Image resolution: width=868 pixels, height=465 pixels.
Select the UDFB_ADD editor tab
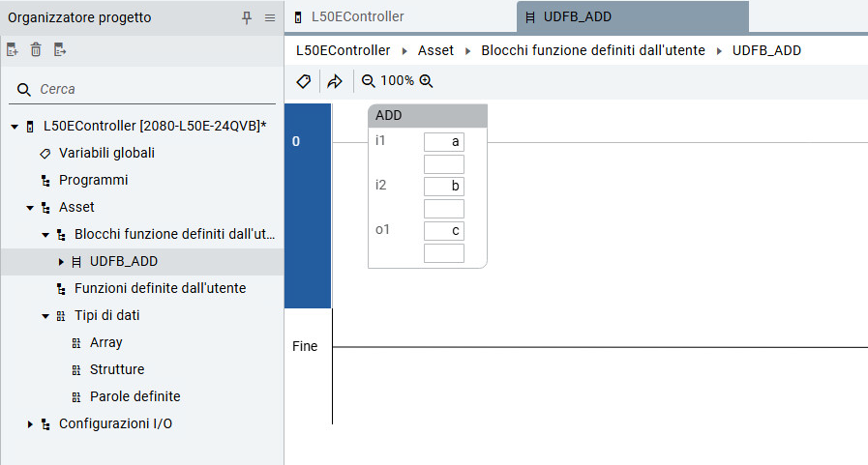pyautogui.click(x=576, y=16)
